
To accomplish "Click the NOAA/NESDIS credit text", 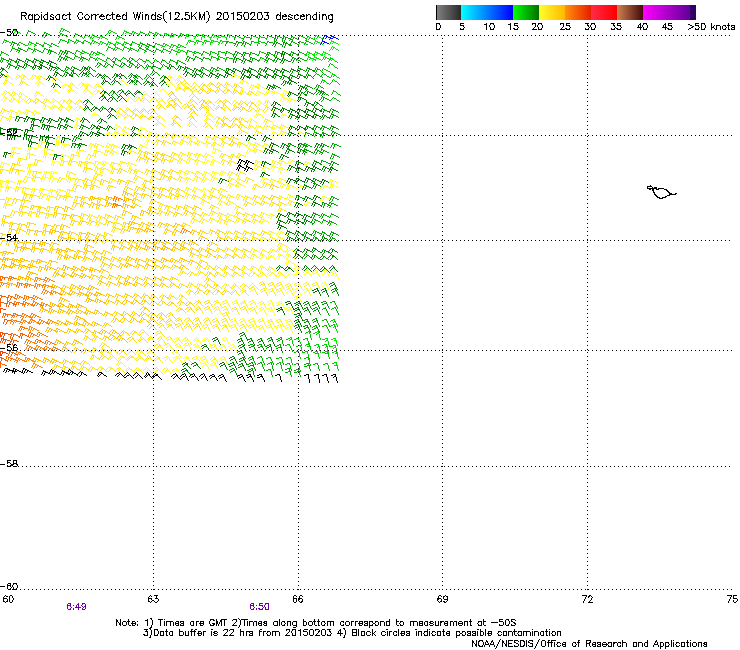I will (589, 643).
